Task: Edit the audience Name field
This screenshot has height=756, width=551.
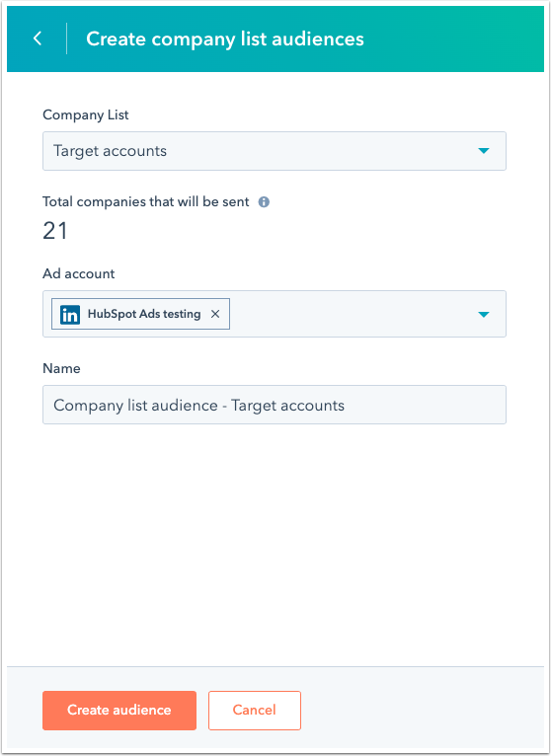Action: 275,405
